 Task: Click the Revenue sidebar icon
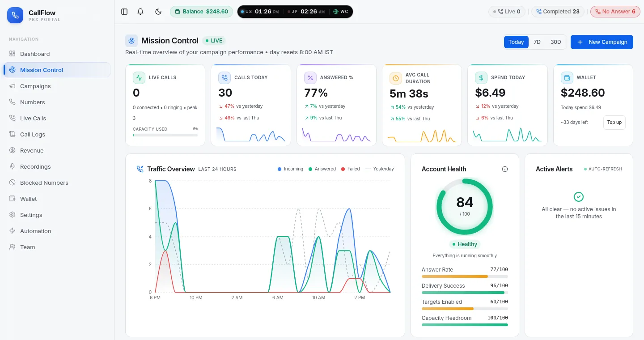tap(12, 150)
